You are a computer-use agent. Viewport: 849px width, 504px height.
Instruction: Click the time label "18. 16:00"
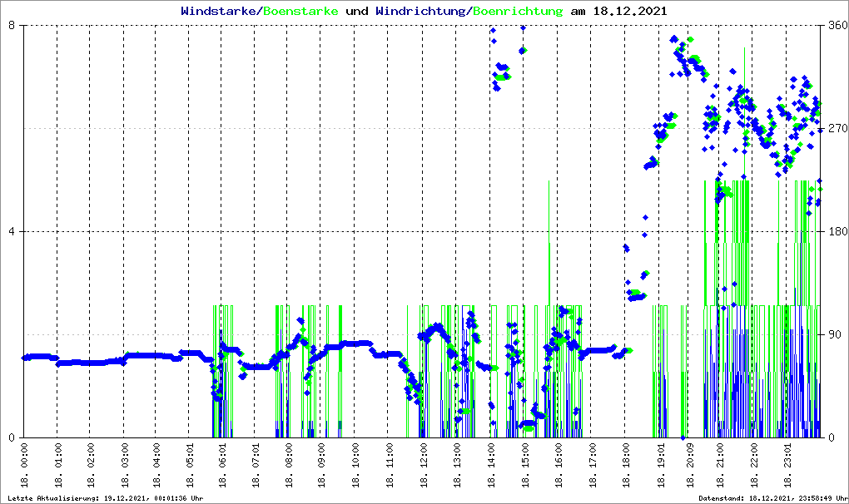tap(559, 465)
